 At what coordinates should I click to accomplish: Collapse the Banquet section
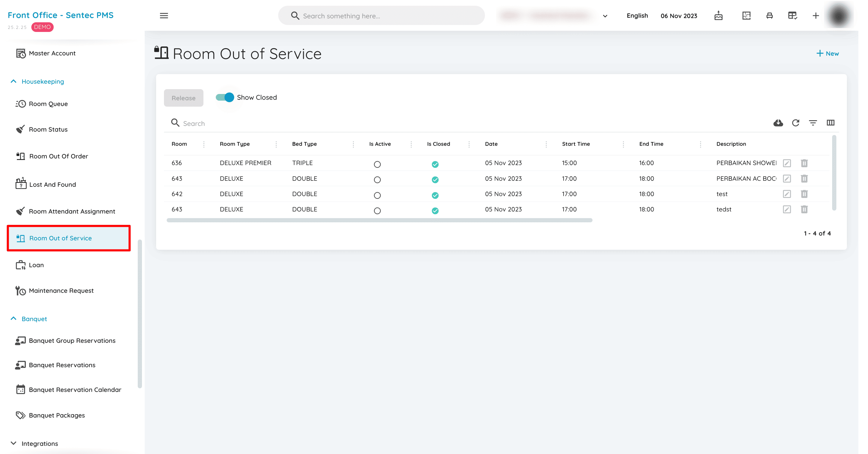coord(29,319)
